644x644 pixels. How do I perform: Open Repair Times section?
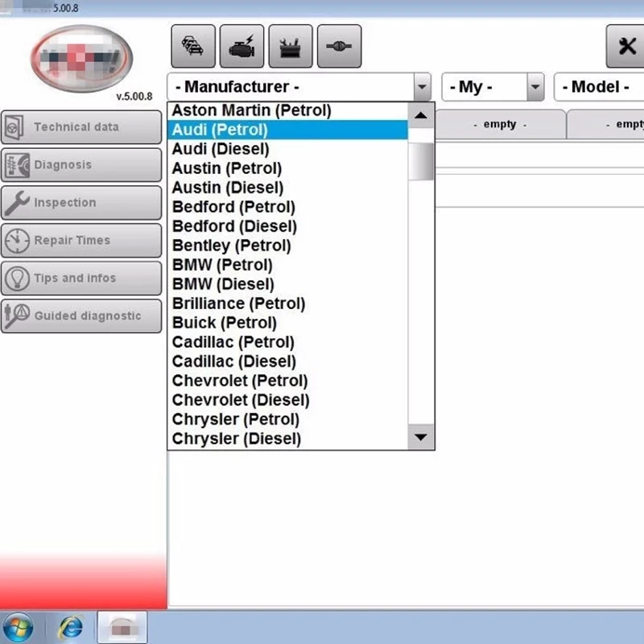[81, 240]
